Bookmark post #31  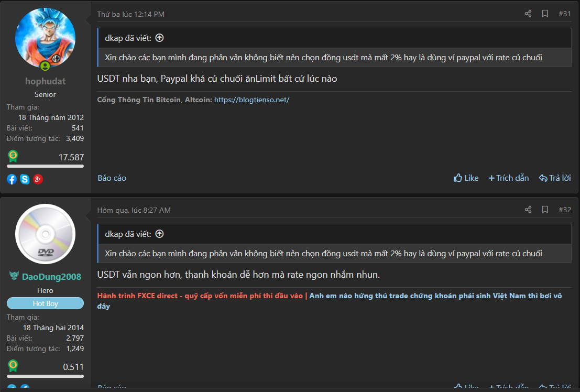545,14
